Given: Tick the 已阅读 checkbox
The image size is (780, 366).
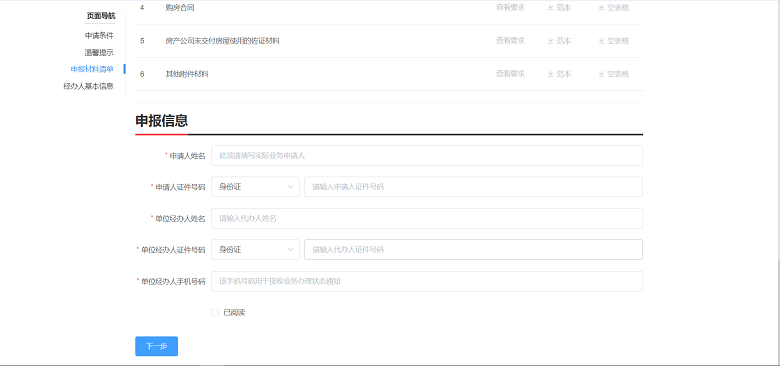Looking at the screenshot, I should (215, 312).
